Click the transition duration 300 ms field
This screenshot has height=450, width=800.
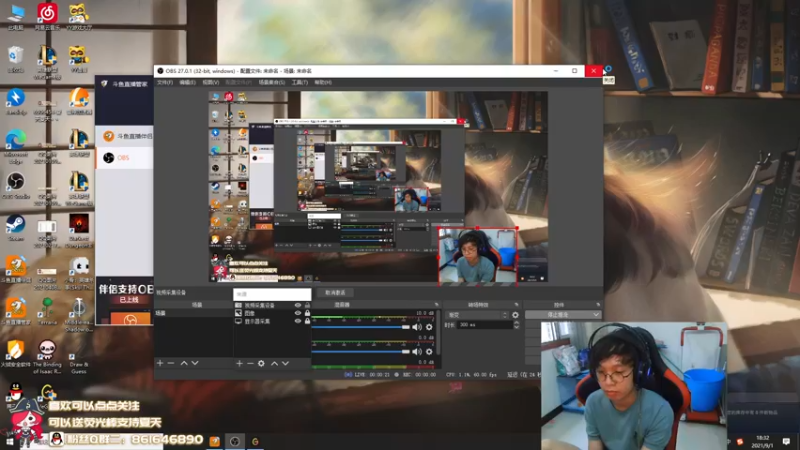485,324
